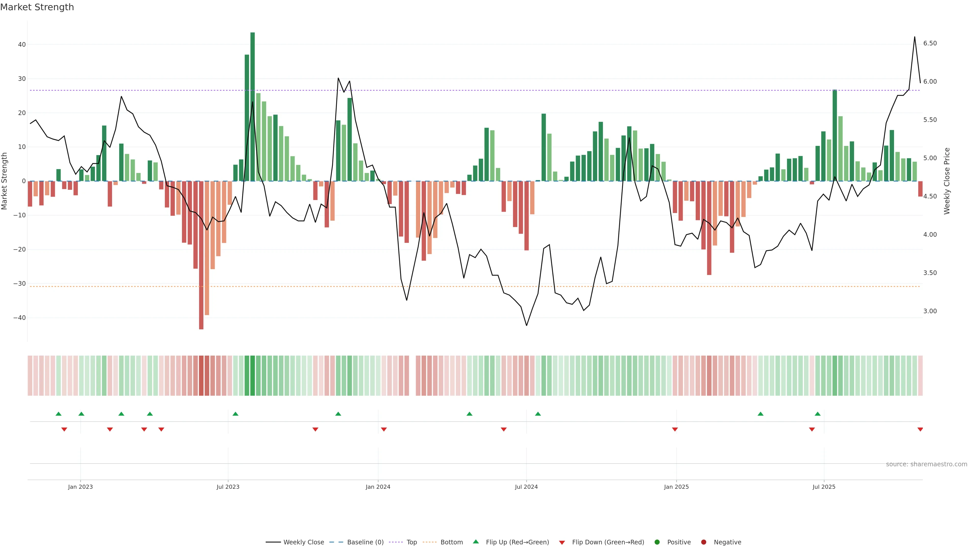Viewport: 980px width, 551px height.
Task: Click the Positive green dot legend
Action: [x=657, y=542]
